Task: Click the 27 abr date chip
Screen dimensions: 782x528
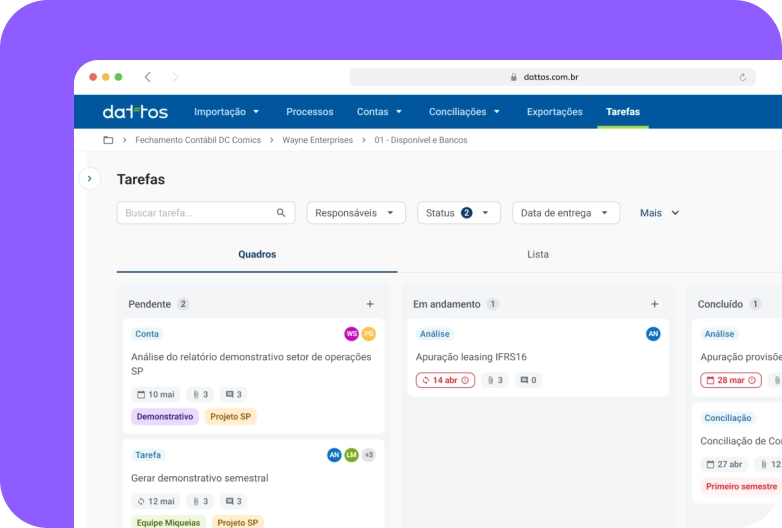Action: coord(724,464)
